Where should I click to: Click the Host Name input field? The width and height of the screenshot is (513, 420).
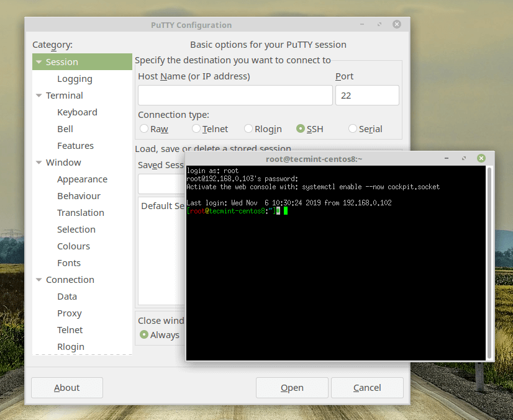pos(235,95)
